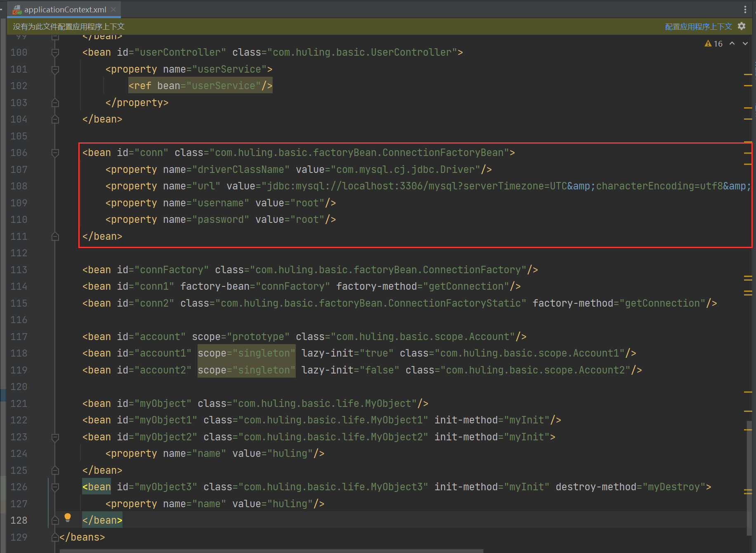Click the connFactory bean id on line 113

coord(172,270)
